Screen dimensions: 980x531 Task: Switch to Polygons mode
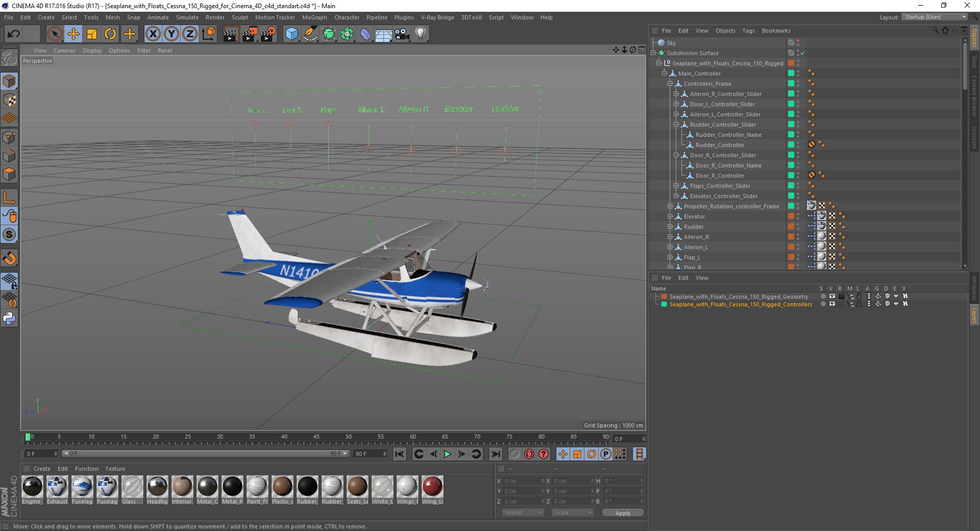tap(9, 174)
